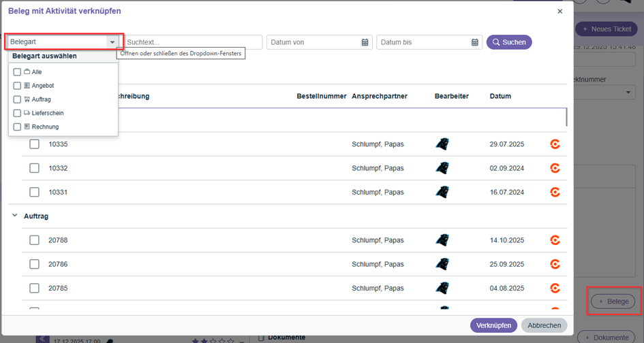The height and width of the screenshot is (343, 644).
Task: Click orange document icon for row 10335
Action: (x=555, y=144)
